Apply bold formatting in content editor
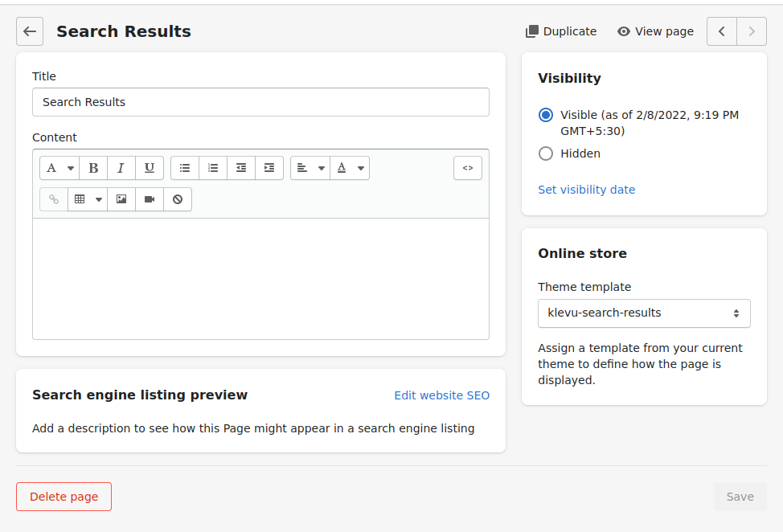 point(93,168)
